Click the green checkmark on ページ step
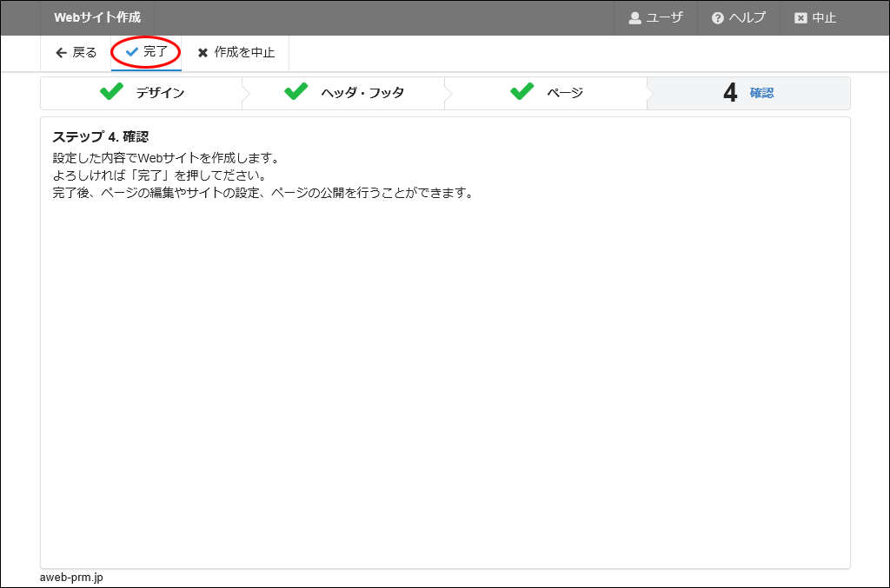890x588 pixels. point(521,92)
